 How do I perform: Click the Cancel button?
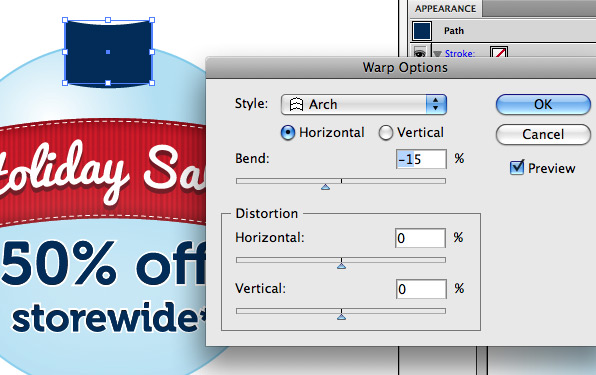543,134
